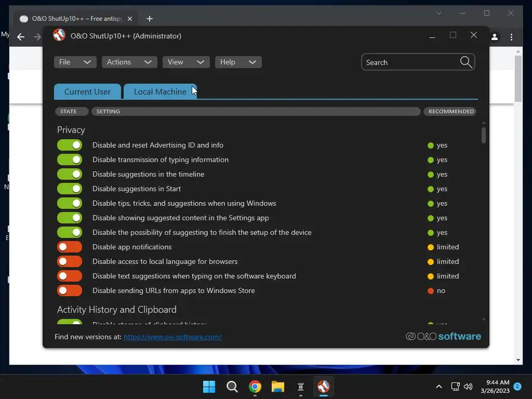Click 'Disable transmission of typing information' text

tap(161, 159)
